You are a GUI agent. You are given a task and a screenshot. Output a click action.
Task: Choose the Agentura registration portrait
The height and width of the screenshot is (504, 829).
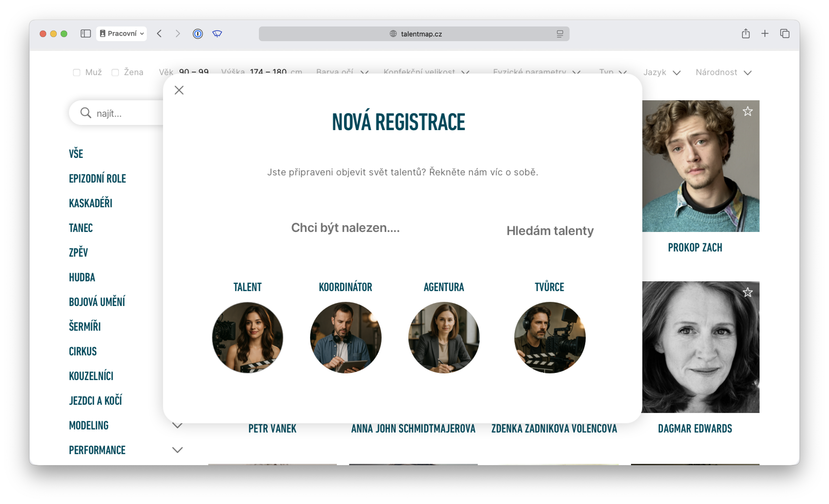click(x=444, y=337)
